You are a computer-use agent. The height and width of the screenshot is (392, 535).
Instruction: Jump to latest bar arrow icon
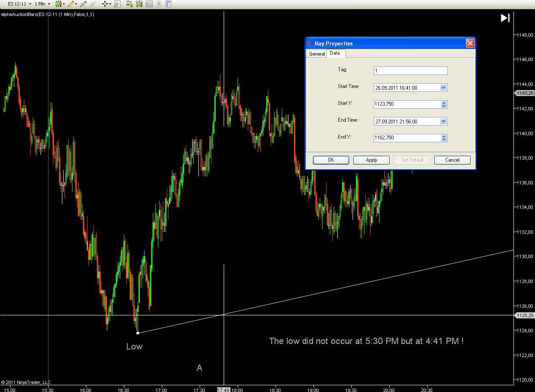click(x=505, y=18)
